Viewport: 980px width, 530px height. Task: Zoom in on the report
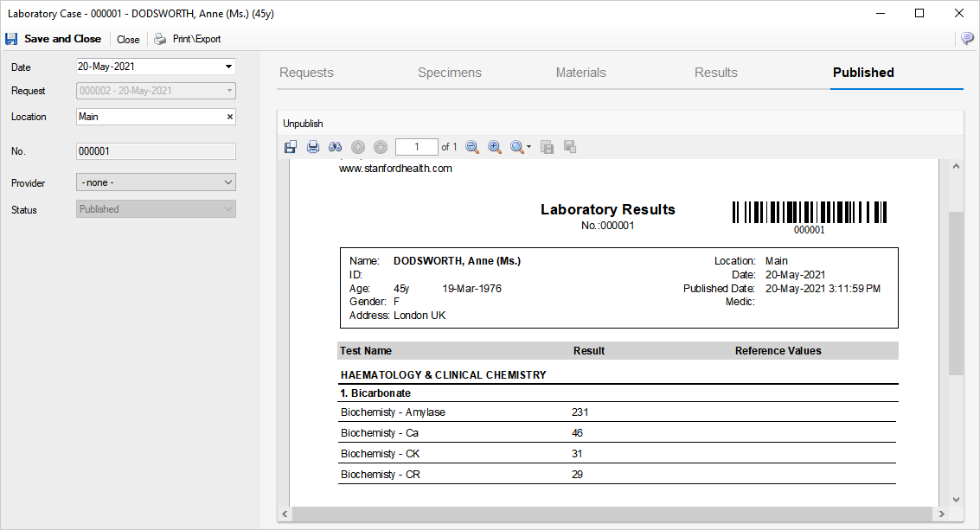coord(495,147)
